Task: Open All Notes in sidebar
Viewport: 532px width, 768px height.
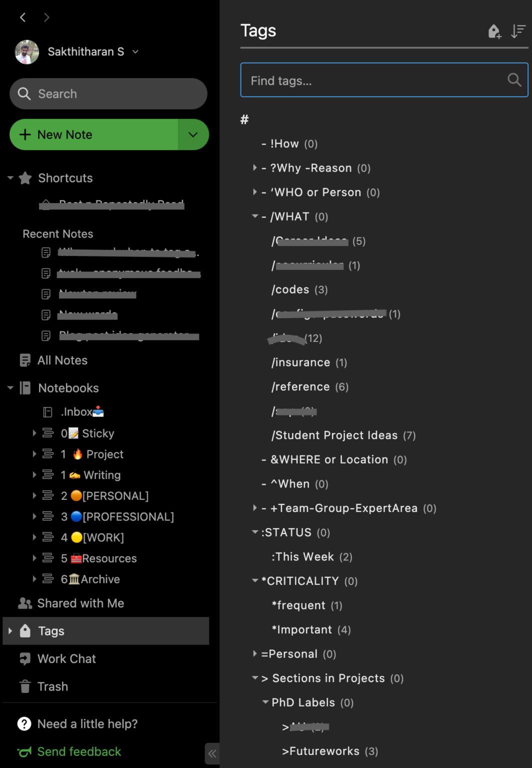Action: (x=62, y=360)
